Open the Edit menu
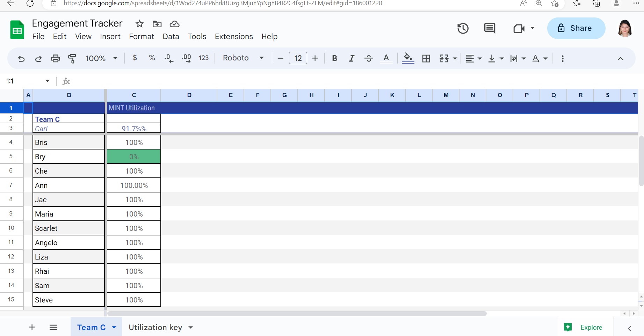The image size is (644, 336). pos(60,36)
